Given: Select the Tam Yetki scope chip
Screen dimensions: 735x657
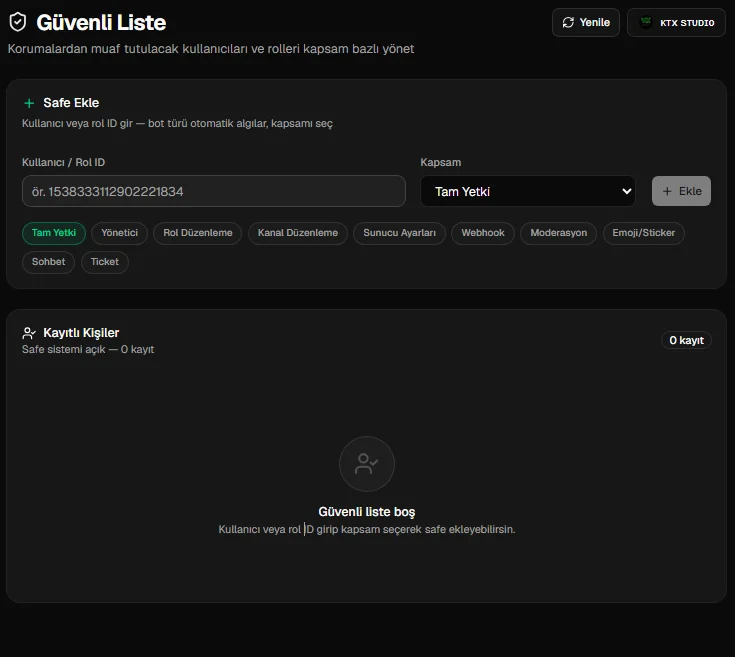Looking at the screenshot, I should tap(54, 233).
